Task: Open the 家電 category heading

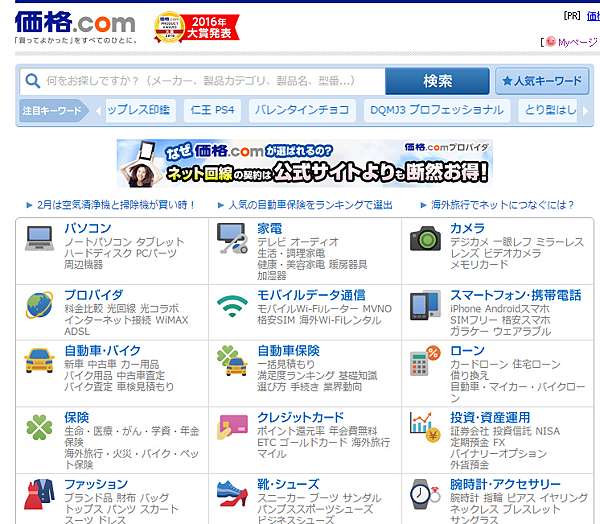Action: 269,229
